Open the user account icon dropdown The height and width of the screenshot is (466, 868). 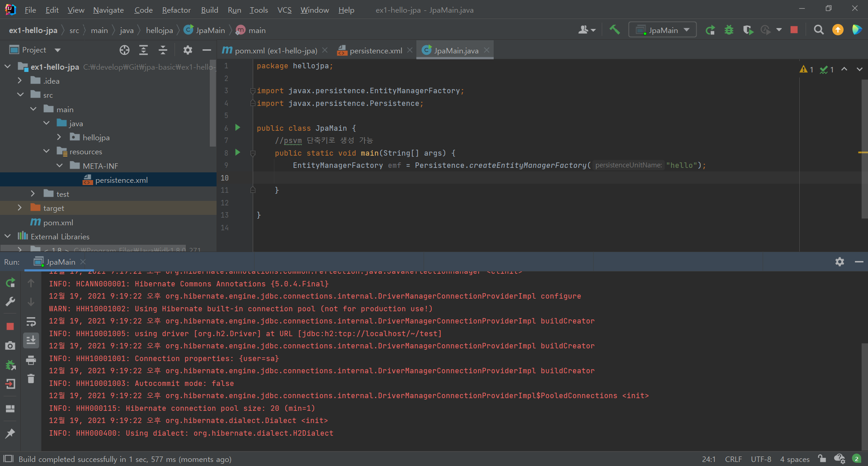coord(587,30)
